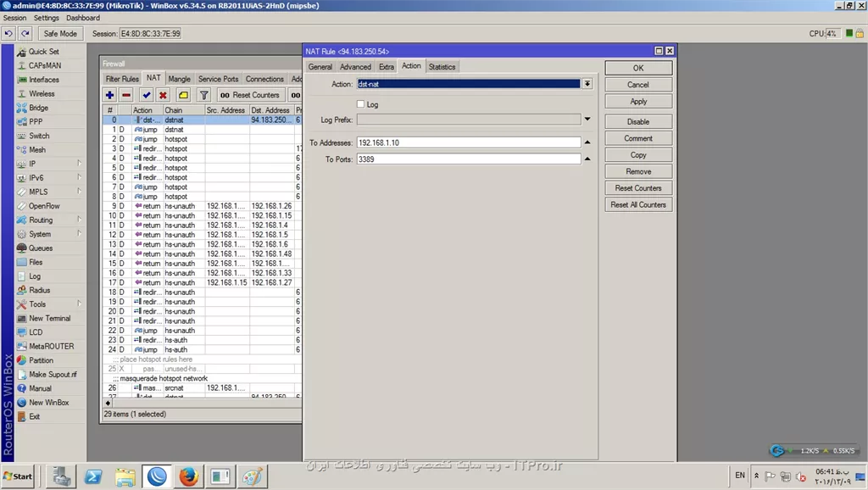Viewport: 868px width, 490px height.
Task: Open Mangle tab in Firewall
Action: [x=180, y=79]
